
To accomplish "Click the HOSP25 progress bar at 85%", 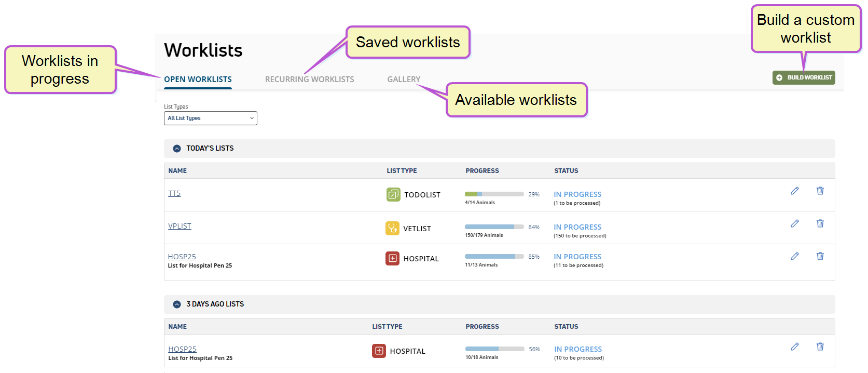I will (494, 257).
